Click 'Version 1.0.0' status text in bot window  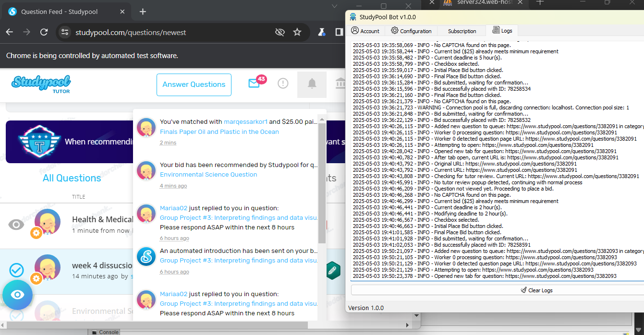click(x=366, y=308)
